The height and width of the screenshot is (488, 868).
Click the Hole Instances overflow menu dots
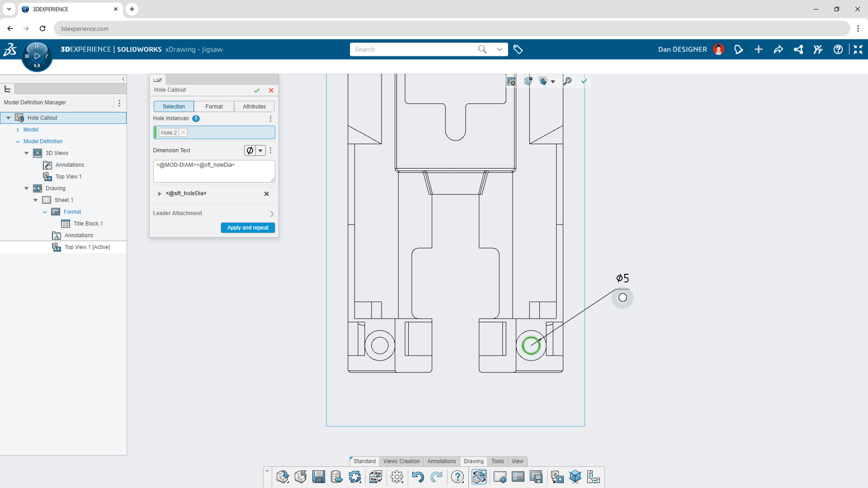(271, 118)
